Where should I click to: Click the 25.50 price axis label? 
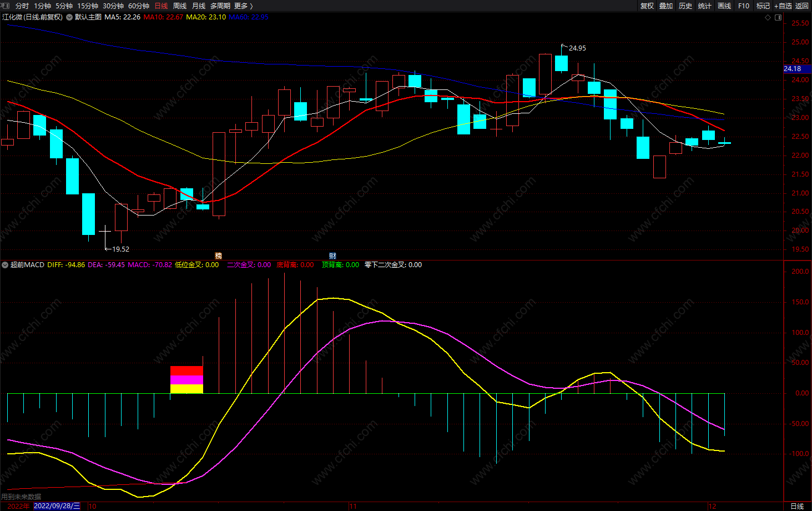click(x=800, y=23)
